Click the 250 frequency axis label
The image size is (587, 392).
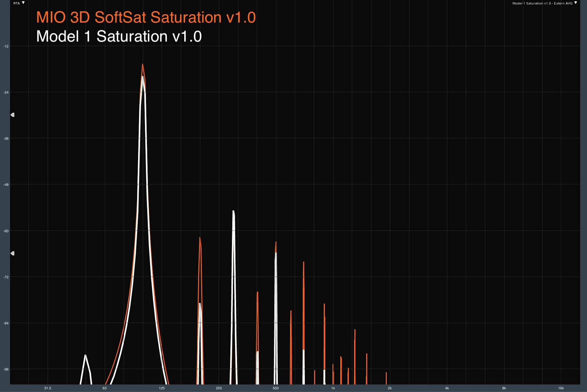(219, 388)
